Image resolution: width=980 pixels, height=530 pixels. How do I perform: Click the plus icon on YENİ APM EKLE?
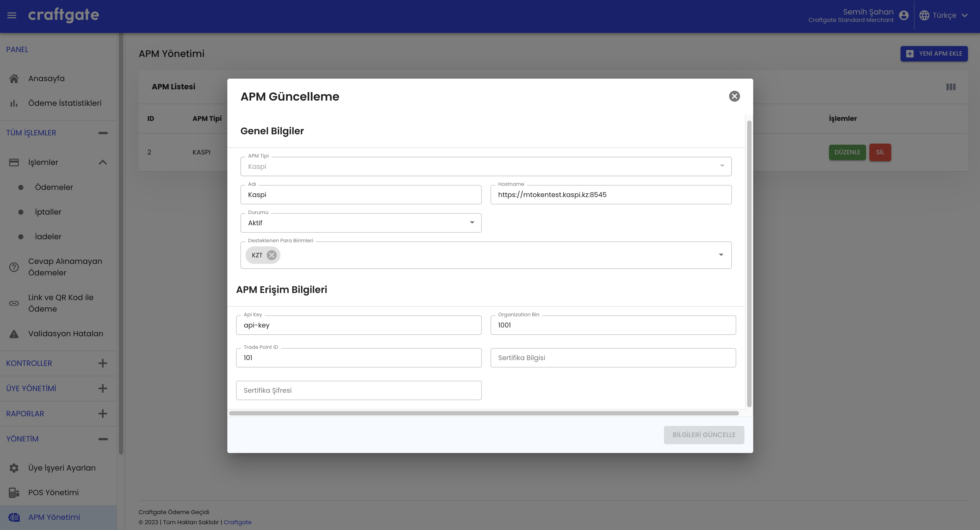(910, 54)
